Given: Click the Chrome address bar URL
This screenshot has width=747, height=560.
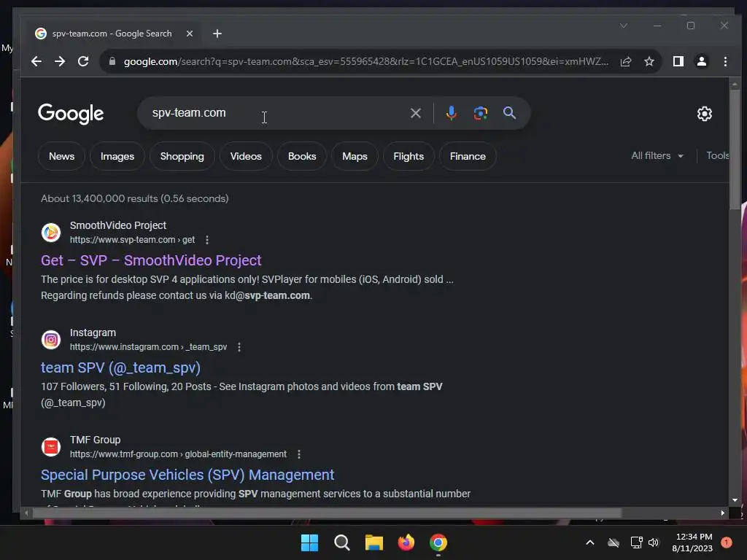Looking at the screenshot, I should [x=366, y=61].
